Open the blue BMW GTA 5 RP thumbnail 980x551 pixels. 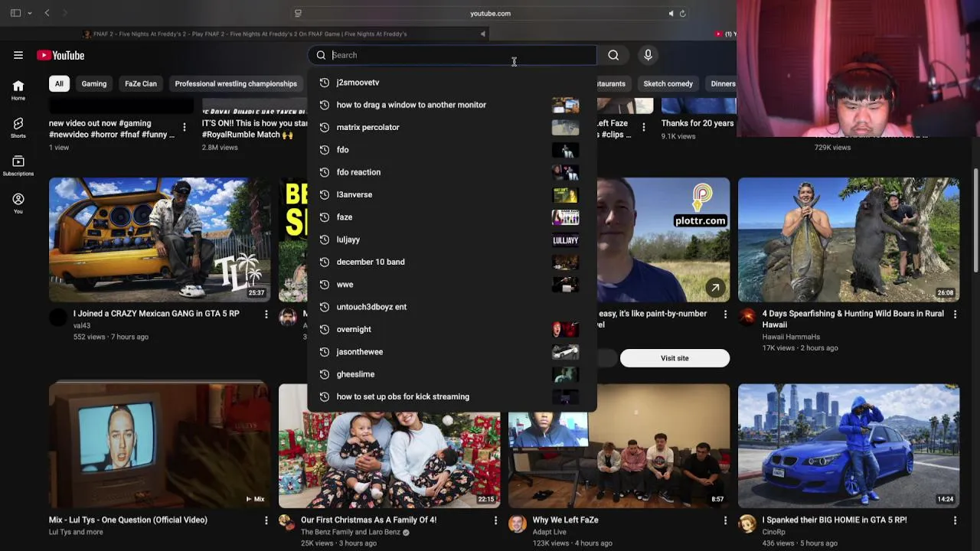[x=848, y=445]
